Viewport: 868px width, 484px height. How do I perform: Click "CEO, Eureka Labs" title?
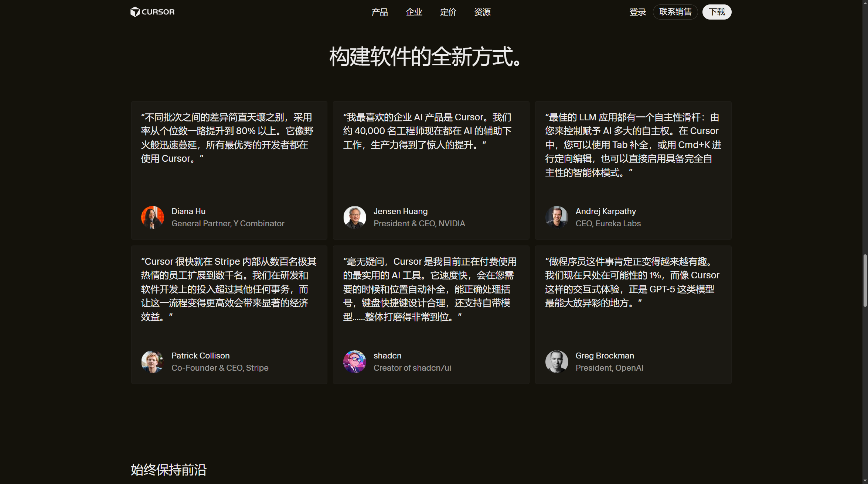pos(608,223)
